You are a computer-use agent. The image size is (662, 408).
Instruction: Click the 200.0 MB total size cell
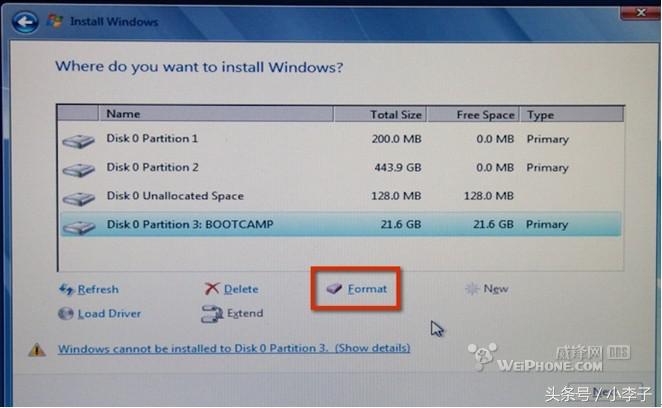tap(396, 139)
